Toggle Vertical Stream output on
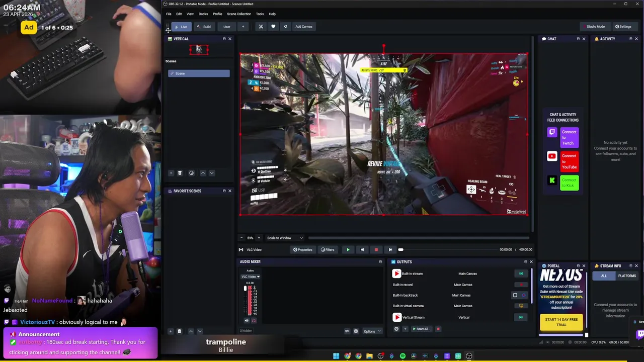 (x=521, y=317)
